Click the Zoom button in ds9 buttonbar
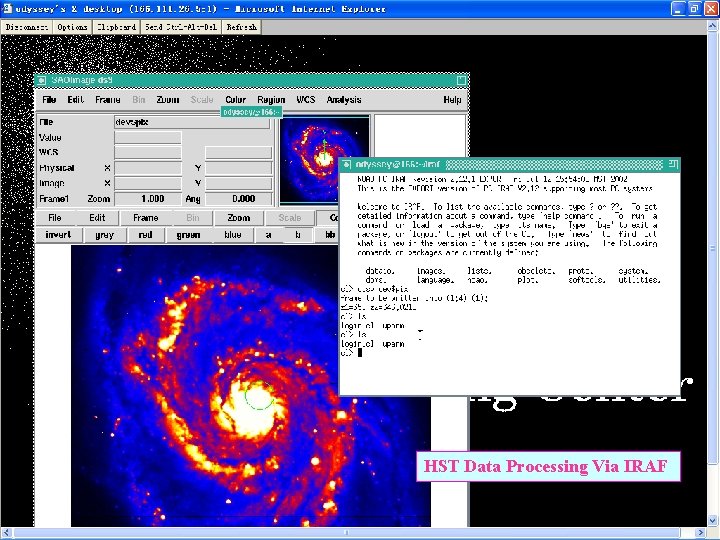 (239, 218)
